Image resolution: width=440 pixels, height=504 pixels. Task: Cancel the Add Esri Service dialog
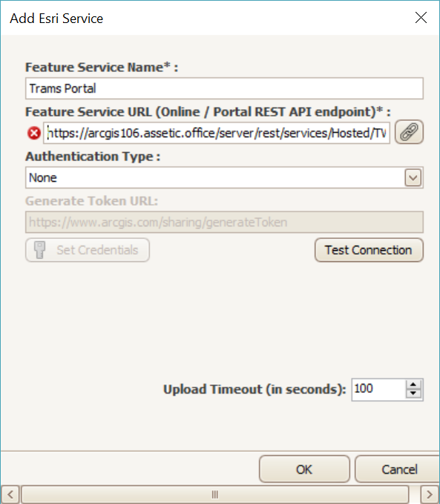[x=399, y=469]
